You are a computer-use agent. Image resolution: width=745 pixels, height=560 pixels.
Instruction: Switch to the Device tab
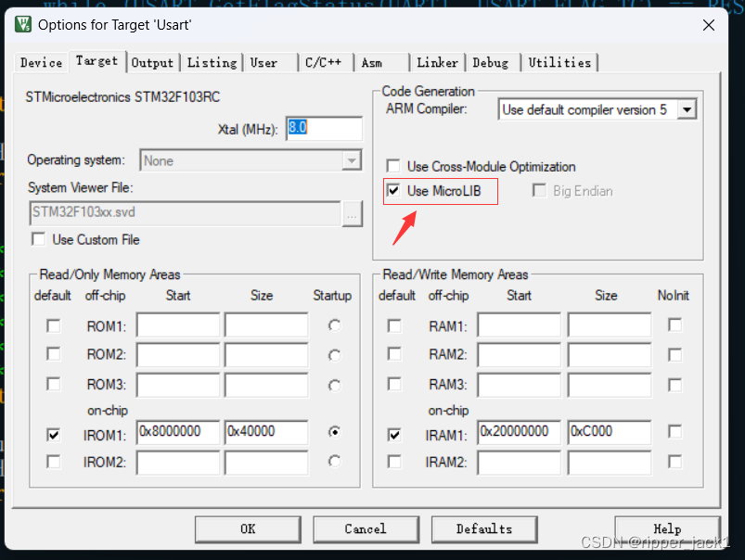(40, 62)
